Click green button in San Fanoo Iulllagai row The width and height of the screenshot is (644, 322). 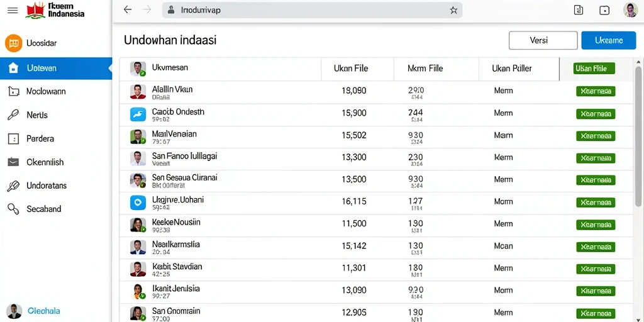[596, 158]
